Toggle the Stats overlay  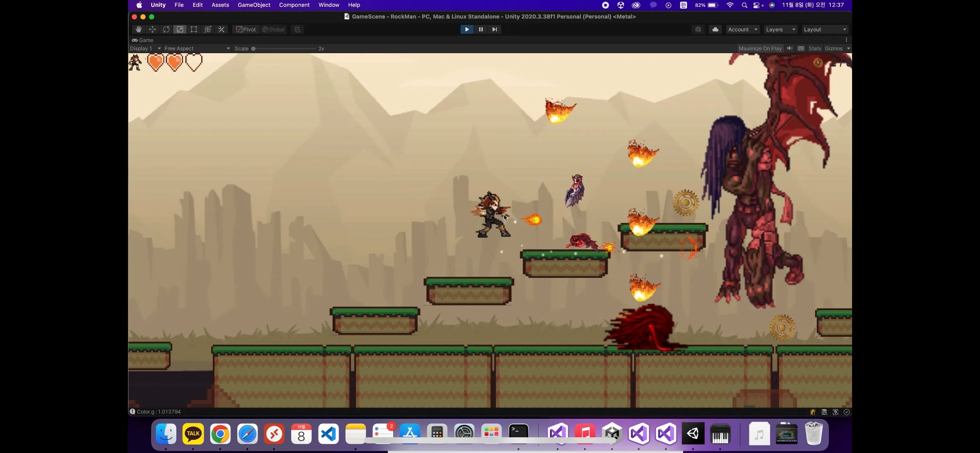(x=815, y=49)
